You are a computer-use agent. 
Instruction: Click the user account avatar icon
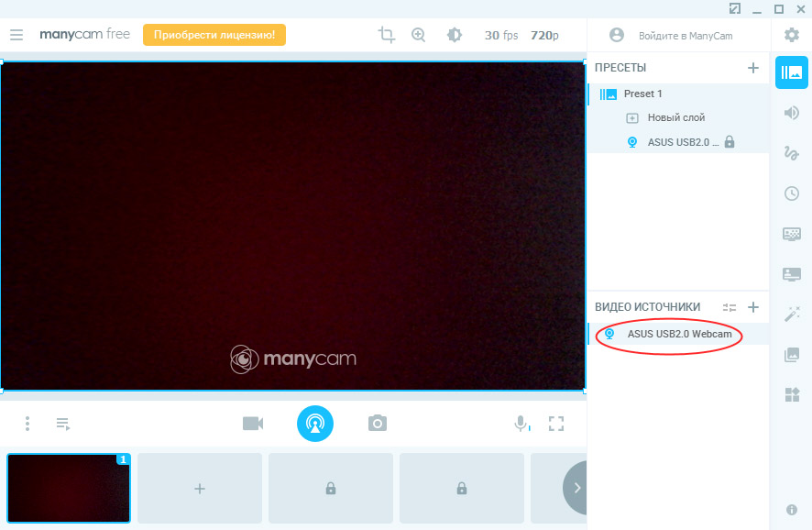(616, 35)
